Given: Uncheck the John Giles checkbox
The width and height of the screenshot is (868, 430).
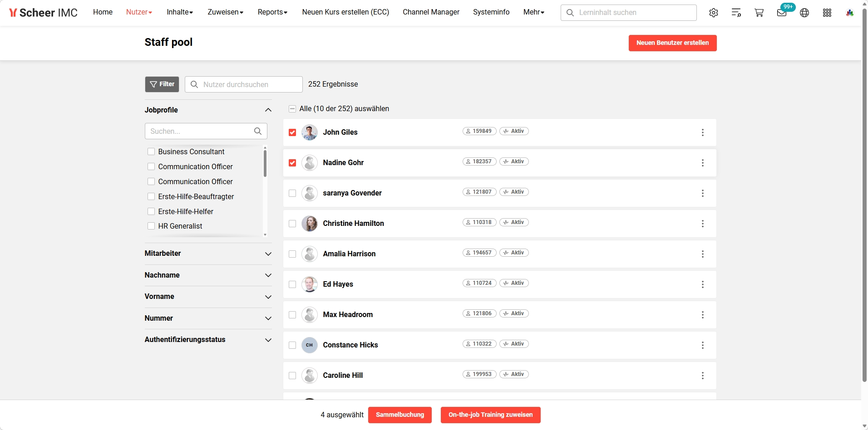Looking at the screenshot, I should pyautogui.click(x=292, y=132).
